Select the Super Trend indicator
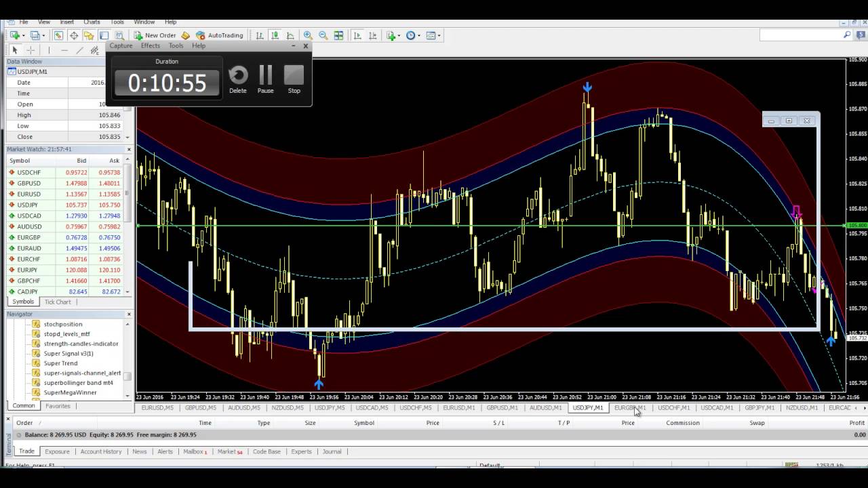 [61, 363]
